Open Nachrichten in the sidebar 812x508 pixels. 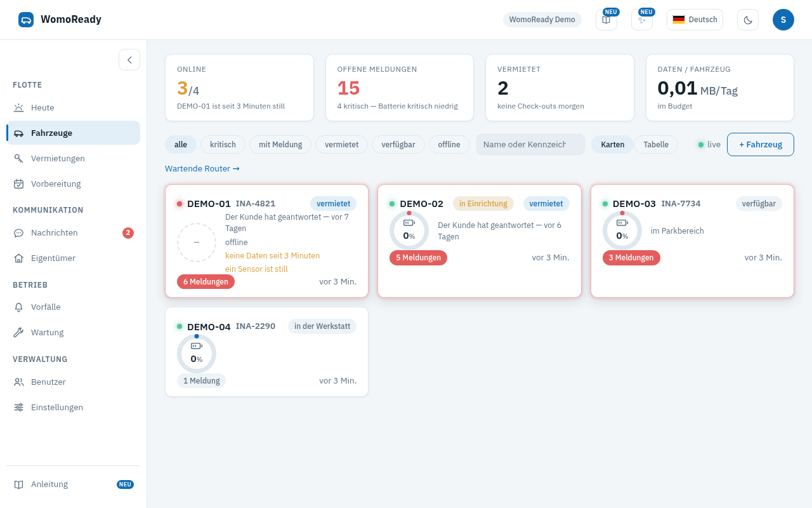tap(73, 233)
